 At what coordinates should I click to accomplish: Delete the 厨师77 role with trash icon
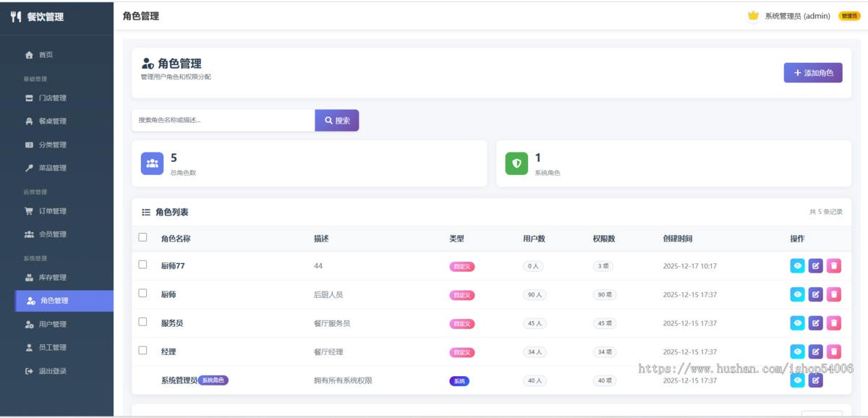833,265
